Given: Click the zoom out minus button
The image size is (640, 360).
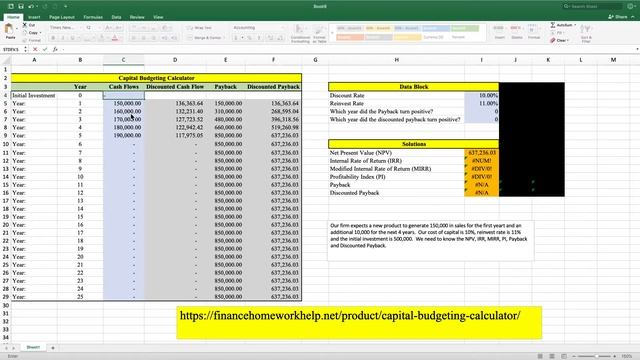Looking at the screenshot, I should pyautogui.click(x=574, y=356).
